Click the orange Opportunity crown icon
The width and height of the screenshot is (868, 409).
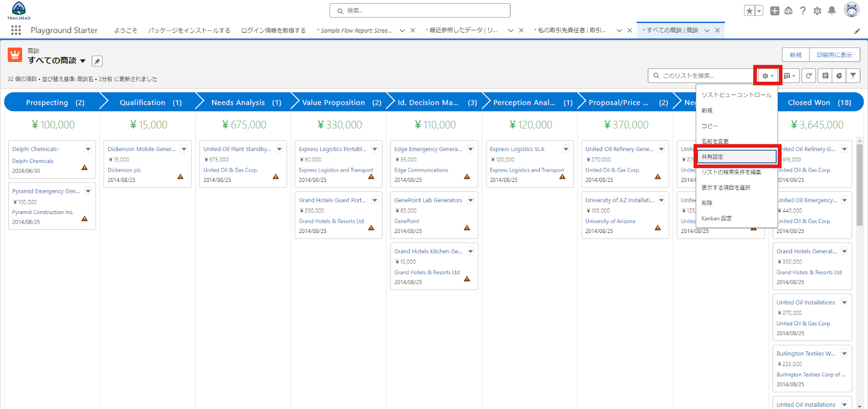[15, 55]
